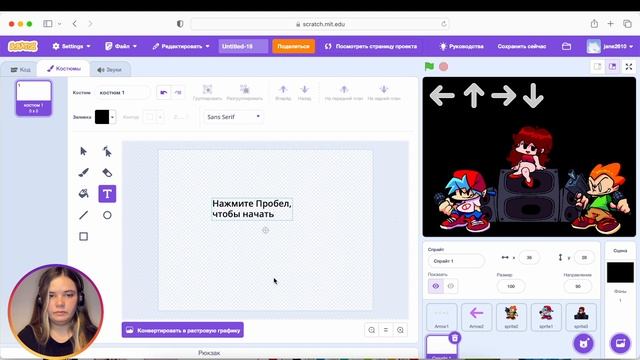
Task: Switch to the Звуки tab
Action: pyautogui.click(x=109, y=69)
